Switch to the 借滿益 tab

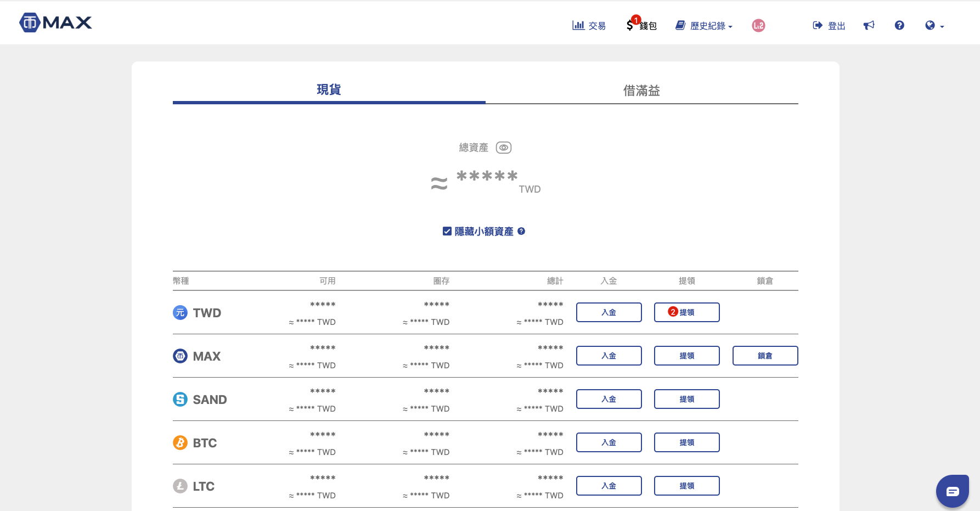coord(642,91)
